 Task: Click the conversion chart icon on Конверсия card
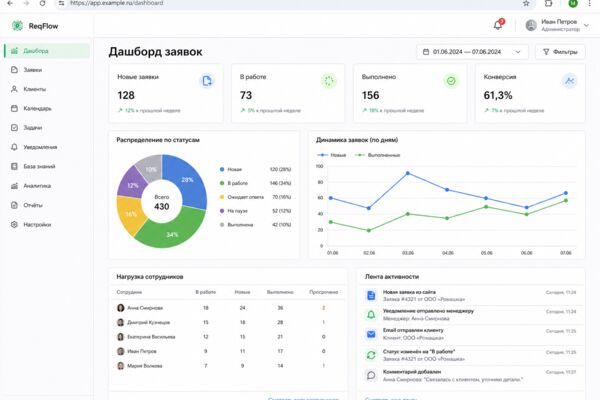coord(569,81)
